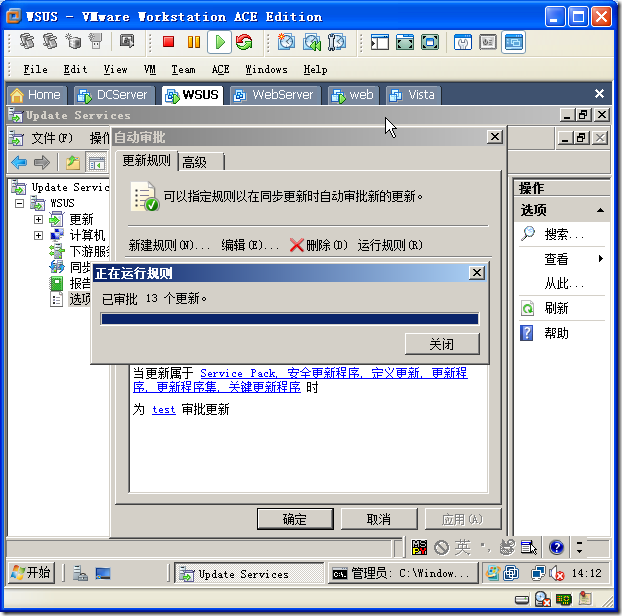Click the Revert to Snapshot icon
Image resolution: width=622 pixels, height=616 pixels.
click(312, 42)
